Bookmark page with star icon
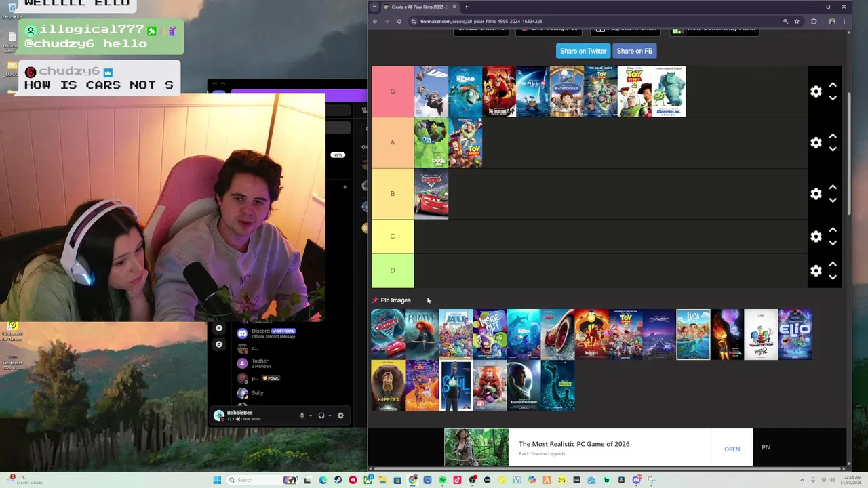 pyautogui.click(x=797, y=21)
